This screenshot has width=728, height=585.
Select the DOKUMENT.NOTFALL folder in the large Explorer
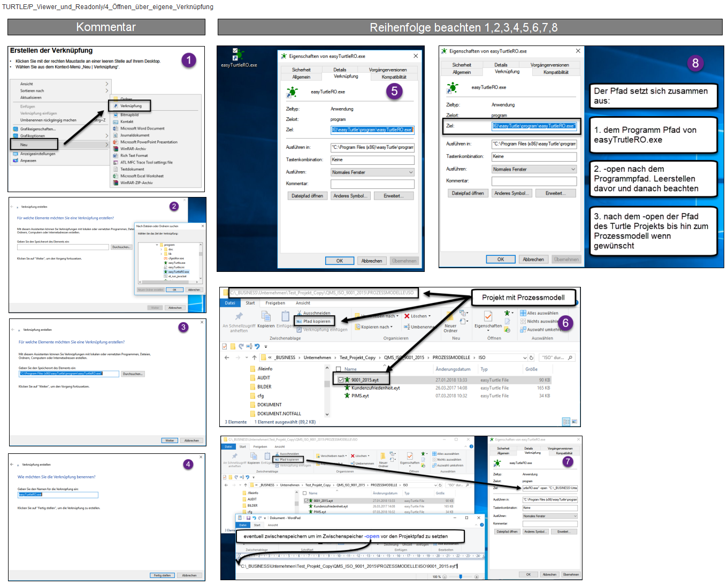(x=275, y=414)
